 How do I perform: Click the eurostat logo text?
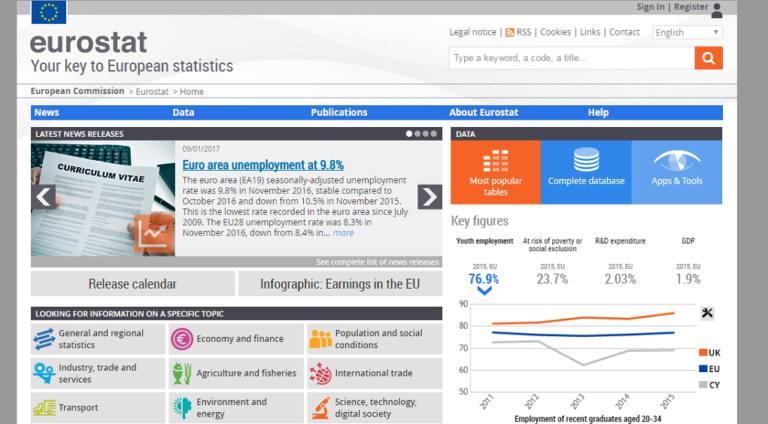[x=88, y=43]
